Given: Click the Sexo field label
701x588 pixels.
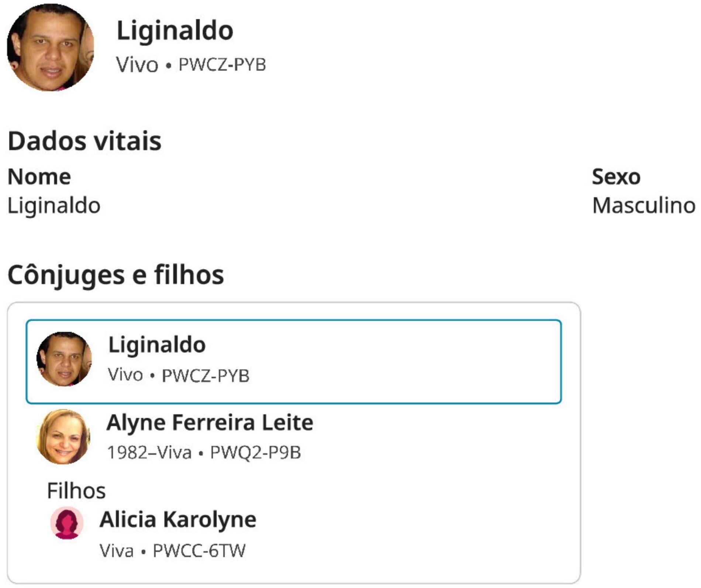Looking at the screenshot, I should click(x=616, y=177).
